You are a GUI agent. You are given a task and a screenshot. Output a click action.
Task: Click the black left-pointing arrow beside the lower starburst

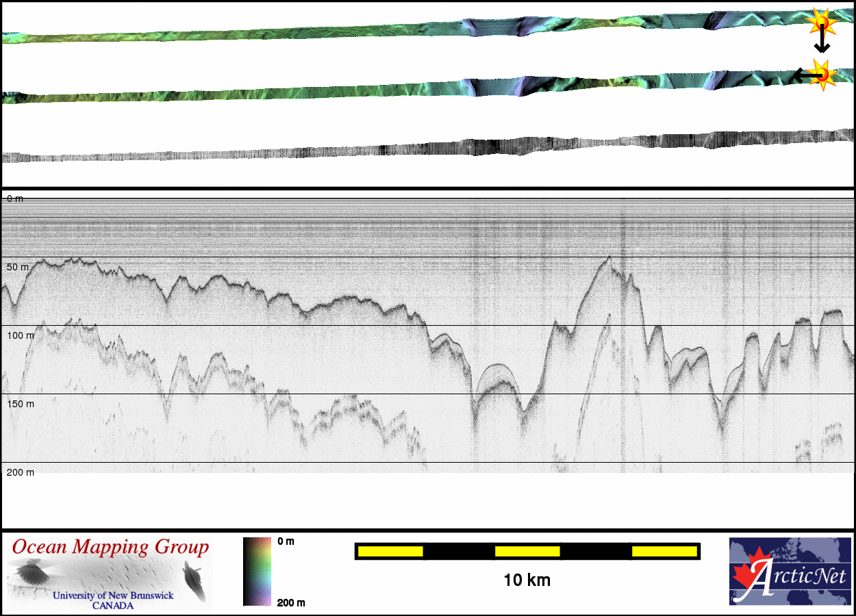[803, 76]
